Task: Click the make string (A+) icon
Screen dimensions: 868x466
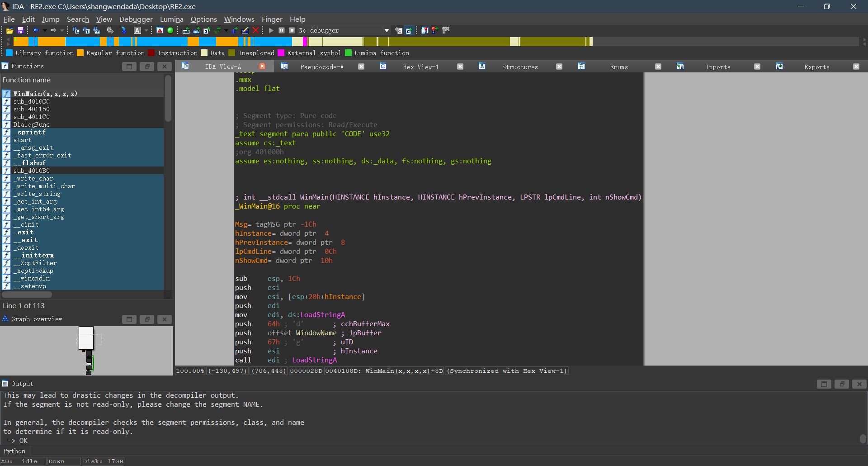Action: [x=207, y=30]
